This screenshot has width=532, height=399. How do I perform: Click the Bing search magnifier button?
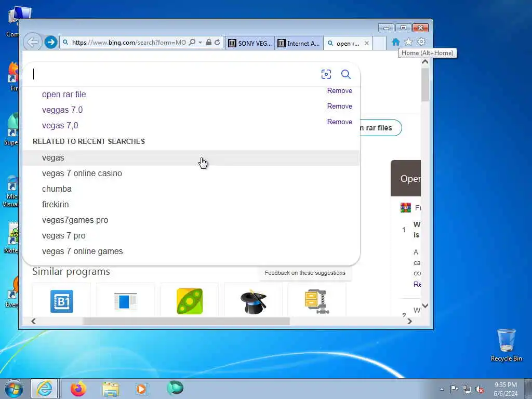[345, 74]
